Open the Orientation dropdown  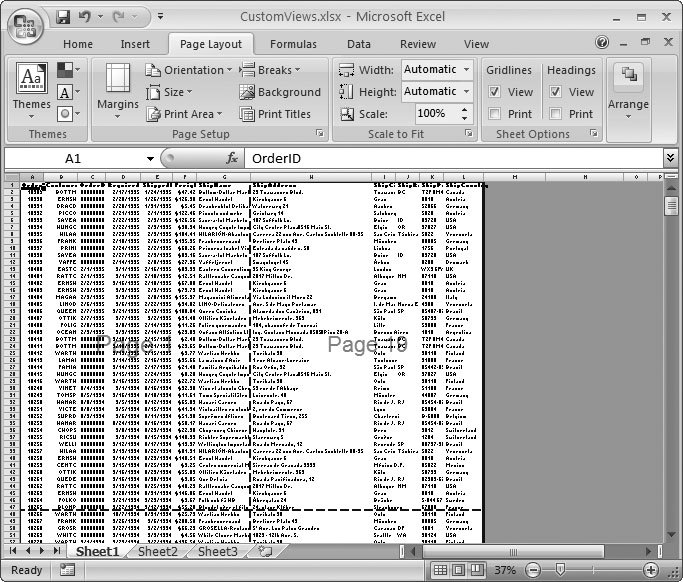(188, 70)
